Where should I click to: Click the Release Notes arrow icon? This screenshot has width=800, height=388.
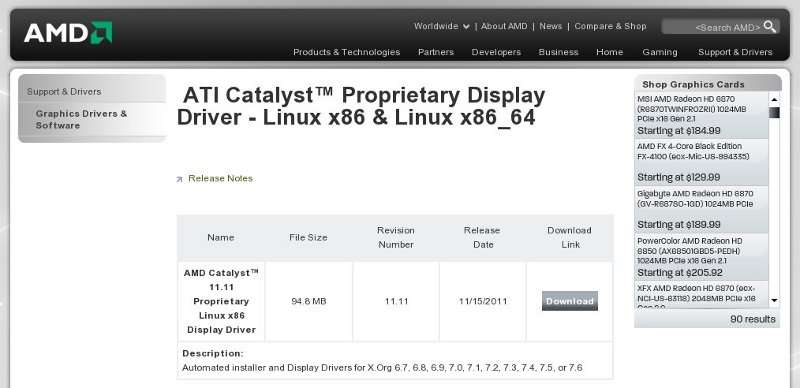click(x=179, y=179)
